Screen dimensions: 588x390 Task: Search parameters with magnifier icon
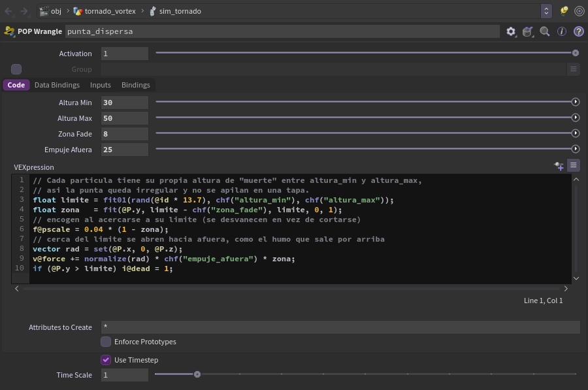(545, 31)
